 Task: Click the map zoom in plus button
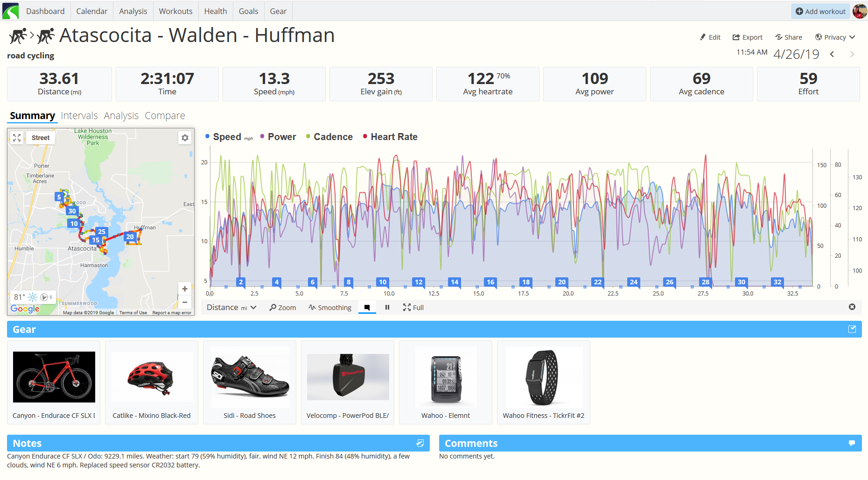[185, 289]
